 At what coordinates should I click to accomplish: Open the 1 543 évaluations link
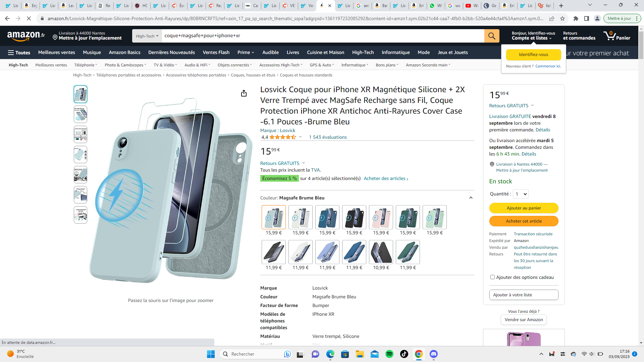[x=328, y=137]
